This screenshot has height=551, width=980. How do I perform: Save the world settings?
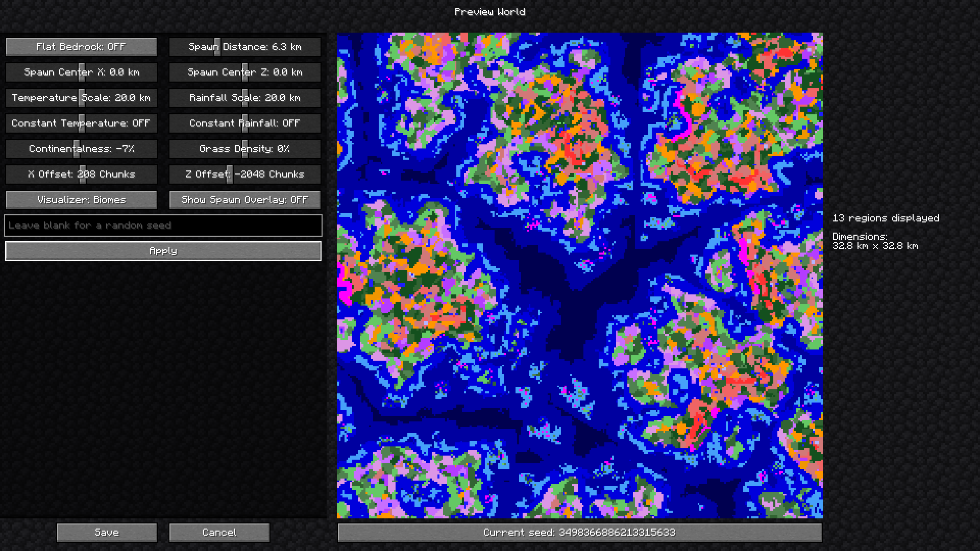coord(107,532)
